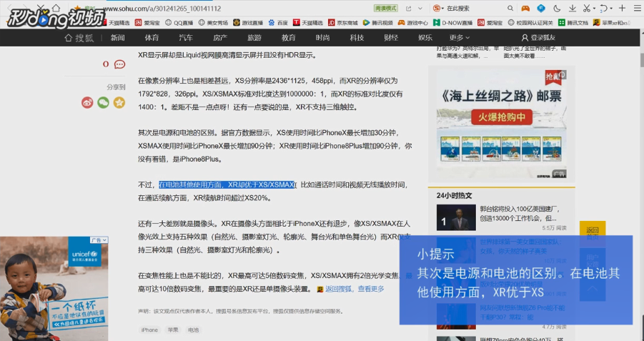The image size is (644, 341).
Task: Open the 房产 navigation item
Action: pos(220,38)
